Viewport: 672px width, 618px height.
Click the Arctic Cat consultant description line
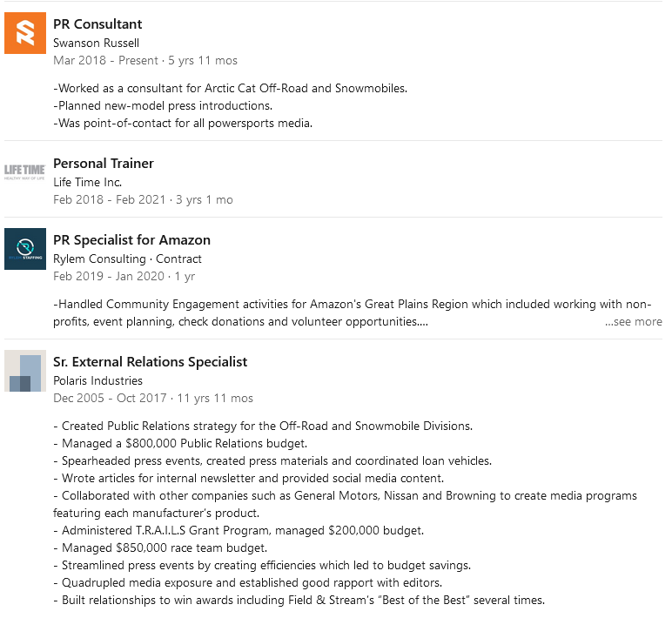pyautogui.click(x=231, y=88)
